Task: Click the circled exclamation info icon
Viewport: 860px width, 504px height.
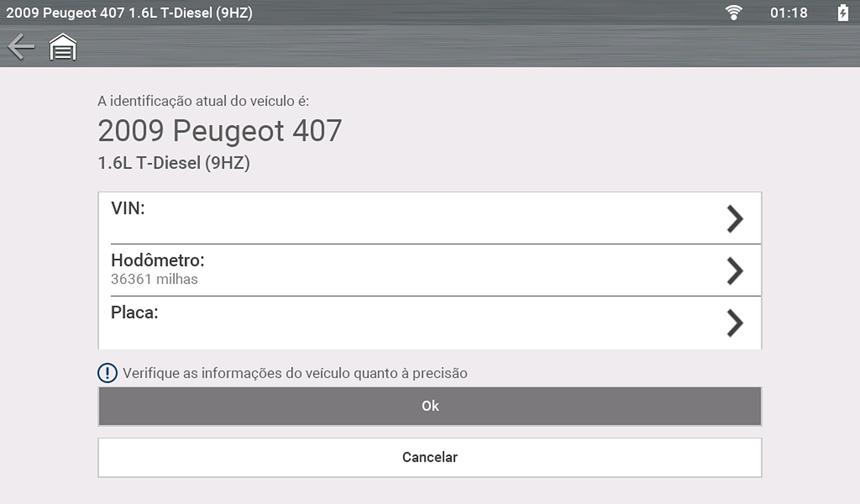Action: pos(107,373)
